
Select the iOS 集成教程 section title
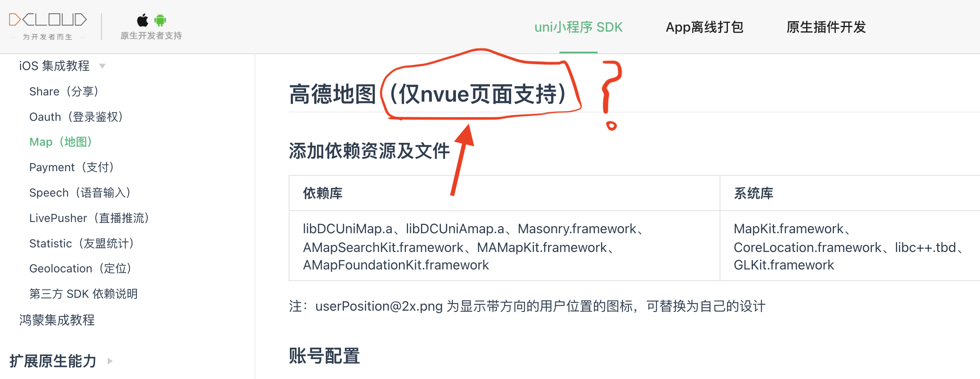(54, 66)
